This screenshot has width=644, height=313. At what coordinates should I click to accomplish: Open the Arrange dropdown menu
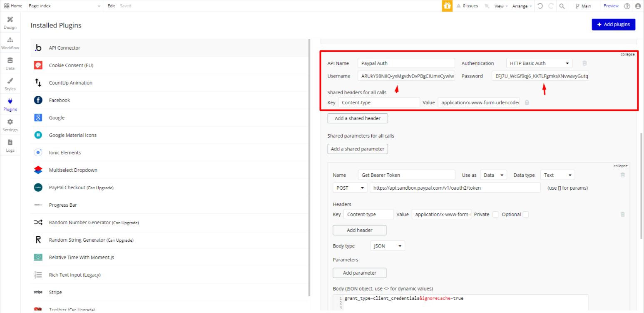pyautogui.click(x=522, y=6)
